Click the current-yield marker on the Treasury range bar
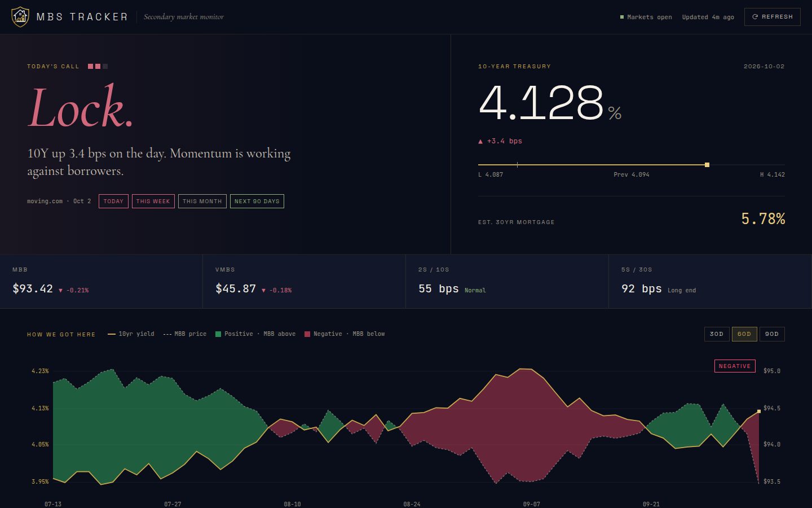This screenshot has height=508, width=812. 707,165
